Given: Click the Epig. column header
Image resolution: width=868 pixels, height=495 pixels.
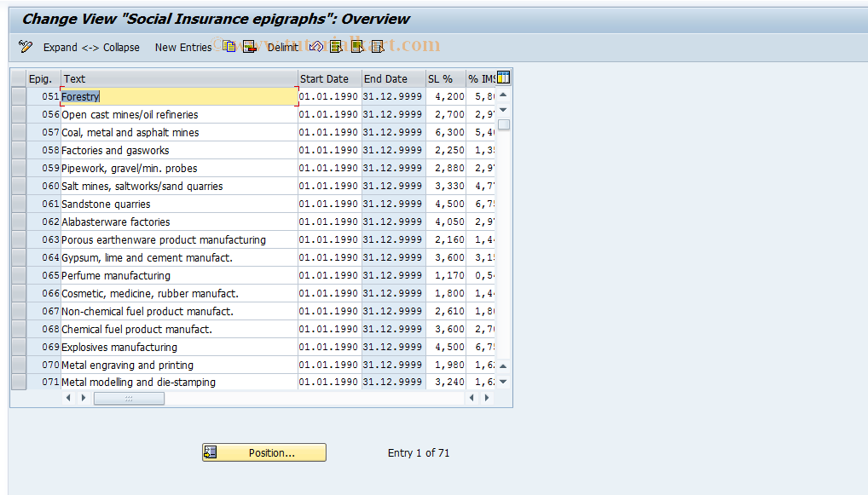Looking at the screenshot, I should tap(43, 78).
